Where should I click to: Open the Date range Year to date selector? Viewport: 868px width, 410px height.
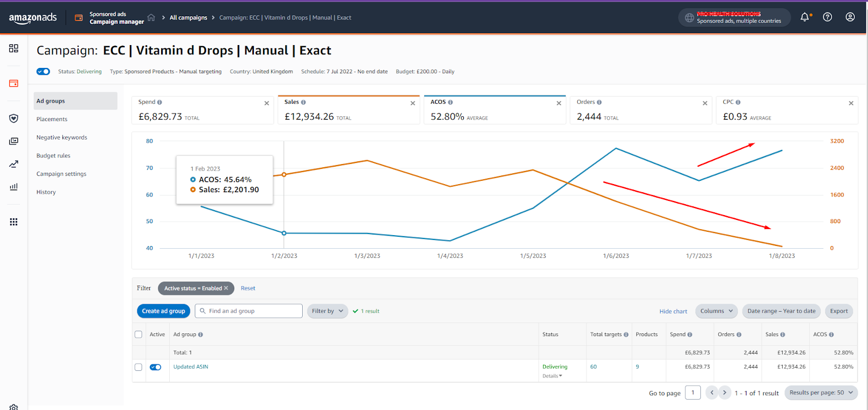pyautogui.click(x=781, y=311)
